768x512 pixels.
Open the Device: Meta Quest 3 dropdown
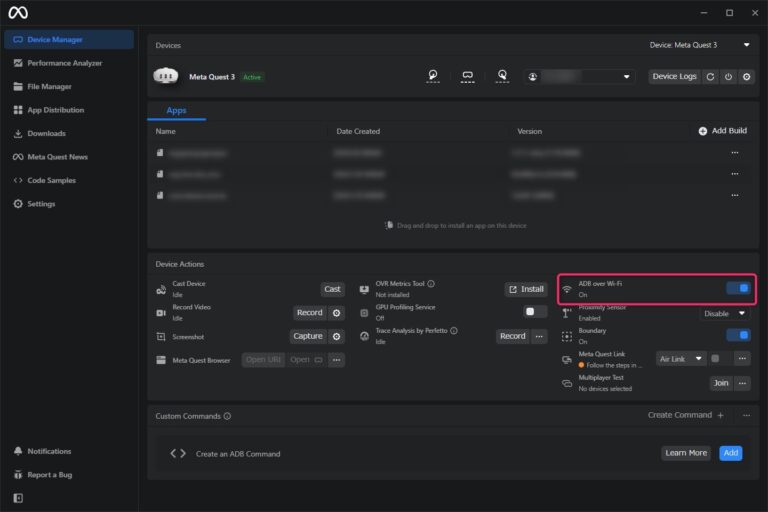699,45
